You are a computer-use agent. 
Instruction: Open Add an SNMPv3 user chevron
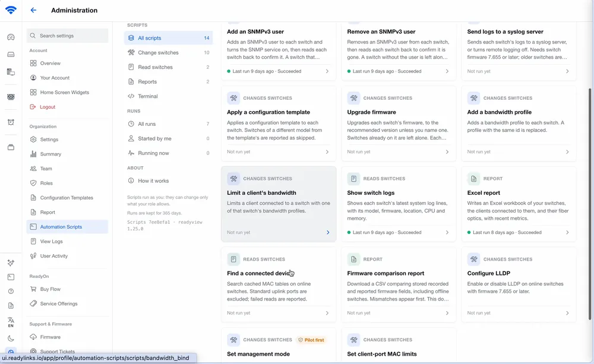(327, 71)
